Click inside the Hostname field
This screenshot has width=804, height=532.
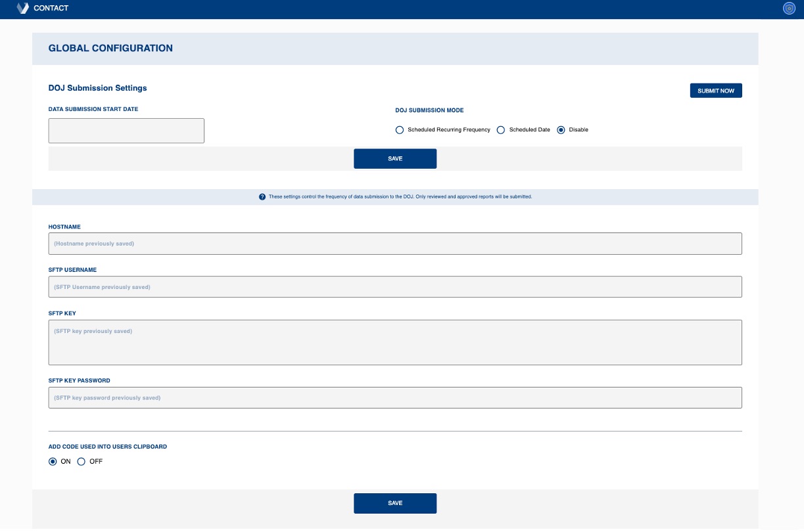[x=395, y=243]
